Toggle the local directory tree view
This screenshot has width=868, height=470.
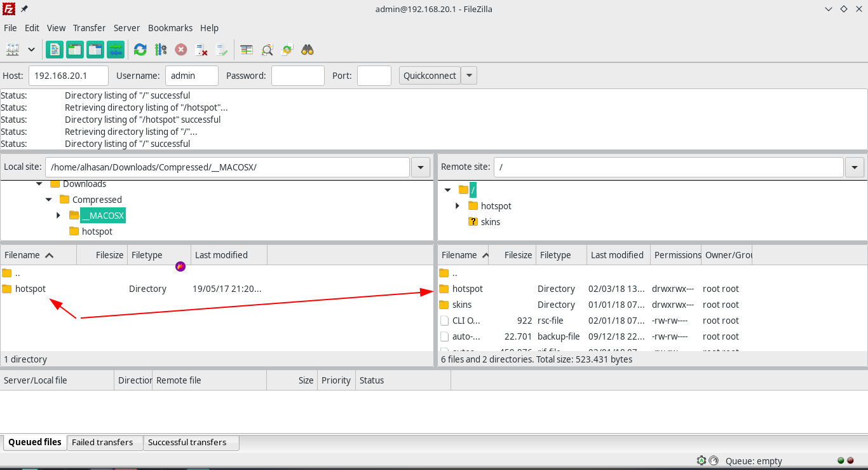pos(74,49)
